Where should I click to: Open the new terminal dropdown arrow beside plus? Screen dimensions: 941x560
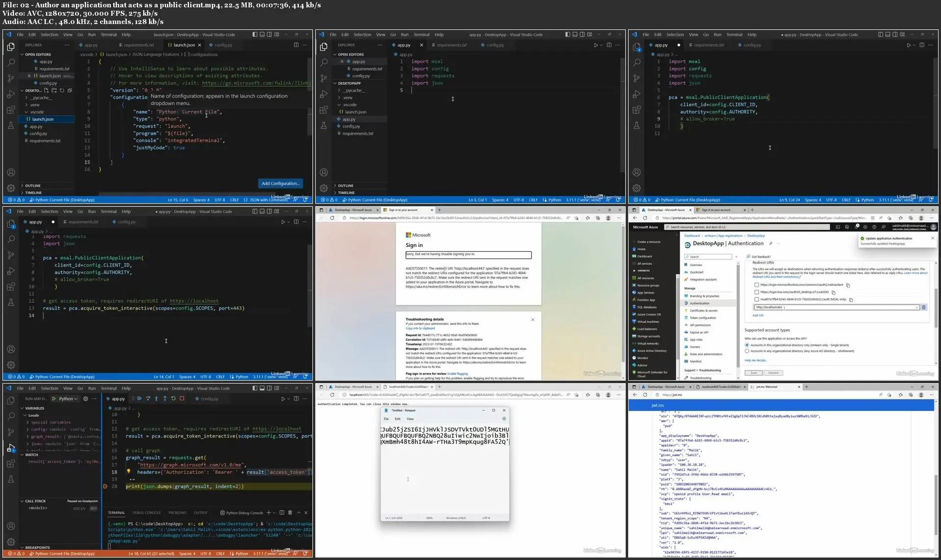coord(274,513)
